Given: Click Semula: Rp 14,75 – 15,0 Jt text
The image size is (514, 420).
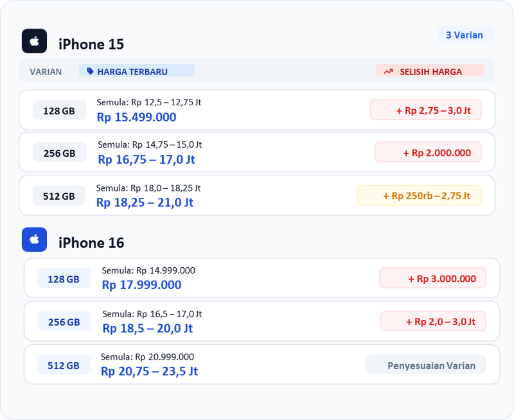Looking at the screenshot, I should click(x=150, y=144).
